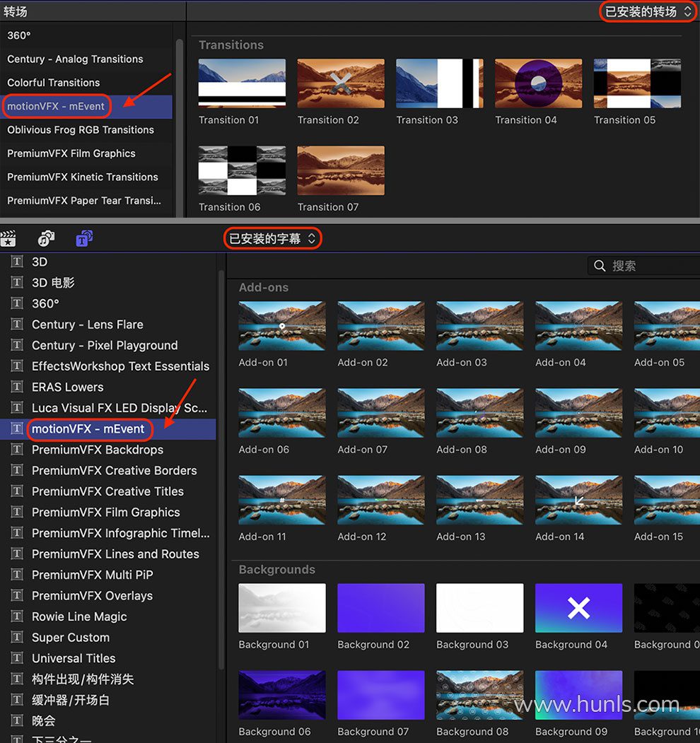Screen dimensions: 700x743
Task: Open the 已安装的字幕 dropdown
Action: [272, 238]
